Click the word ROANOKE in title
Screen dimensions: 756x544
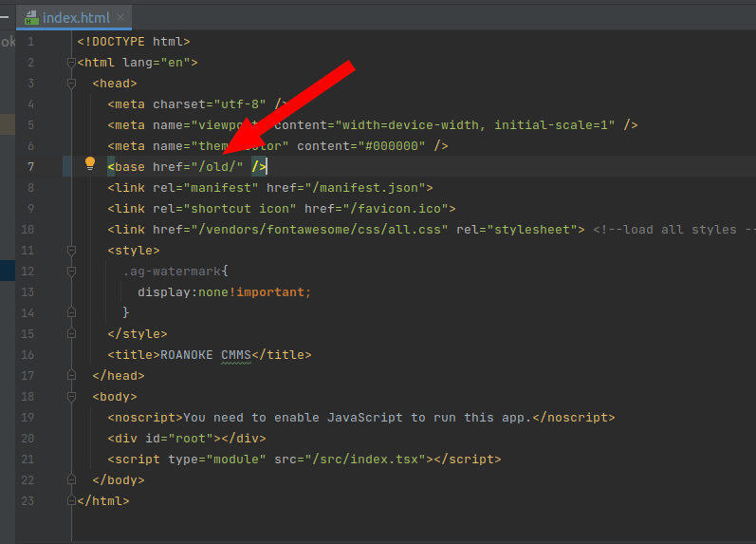[x=186, y=355]
